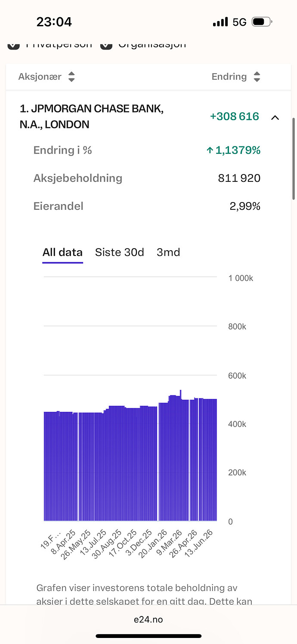Sort by Aksjonær column arrows
This screenshot has height=644, width=297.
click(71, 77)
